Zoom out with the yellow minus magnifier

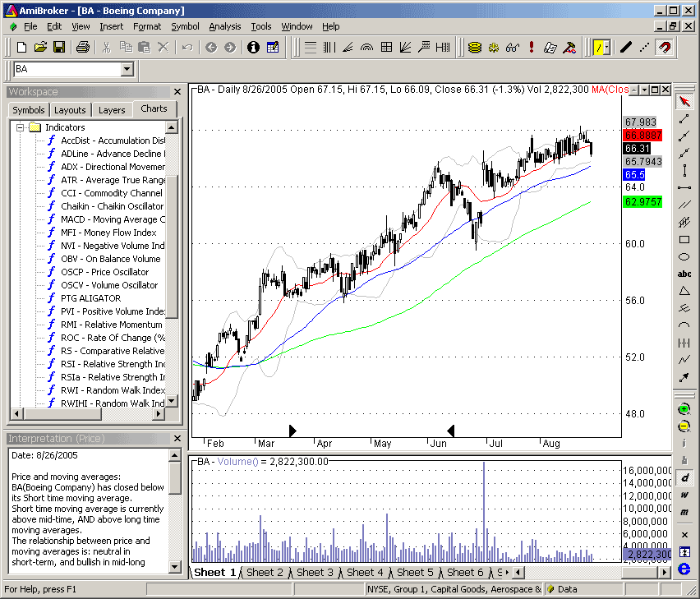coord(684,426)
